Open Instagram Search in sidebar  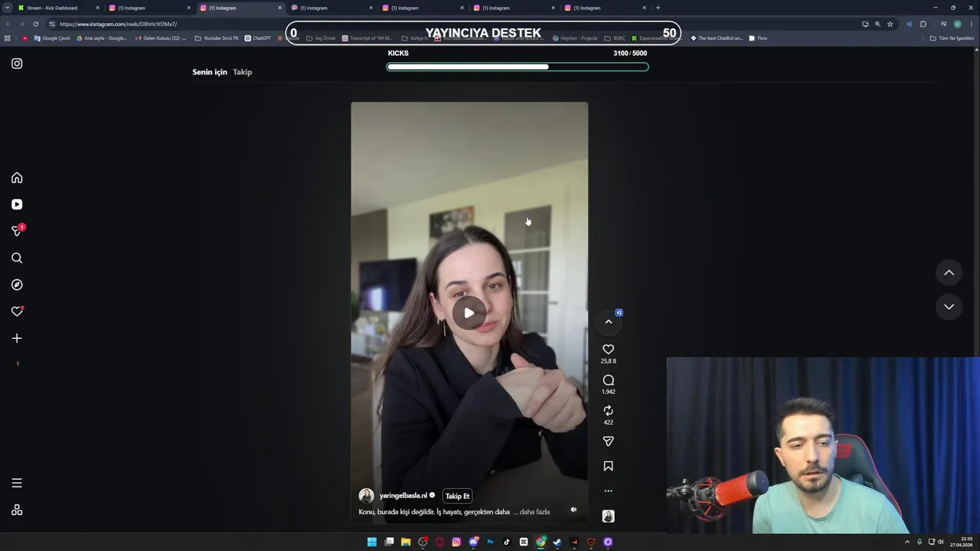coord(17,258)
